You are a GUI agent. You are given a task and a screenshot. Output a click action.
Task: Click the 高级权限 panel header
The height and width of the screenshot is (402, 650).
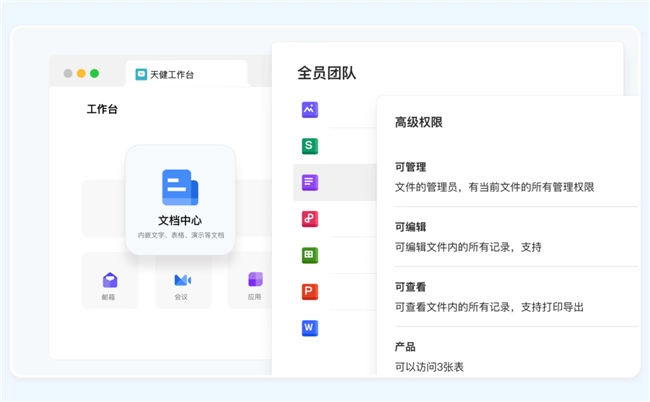click(x=418, y=122)
